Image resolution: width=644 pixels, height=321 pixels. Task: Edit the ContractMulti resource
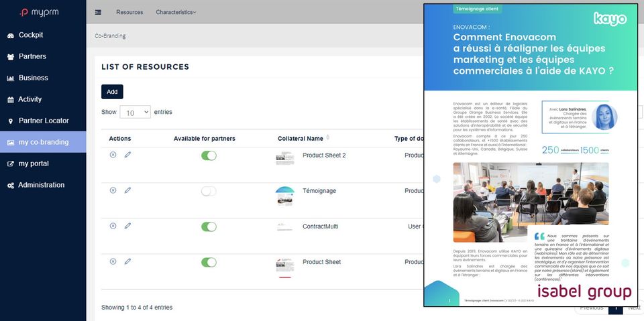coord(127,226)
